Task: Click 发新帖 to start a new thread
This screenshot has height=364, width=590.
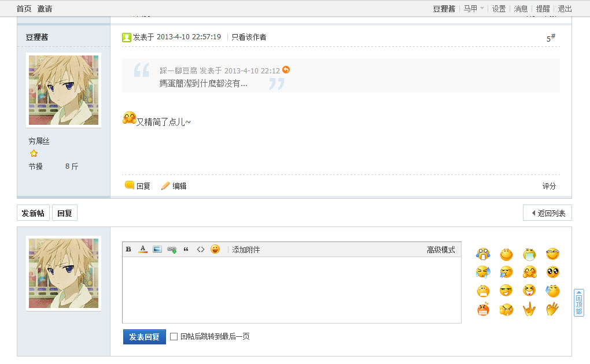Action: click(x=33, y=213)
